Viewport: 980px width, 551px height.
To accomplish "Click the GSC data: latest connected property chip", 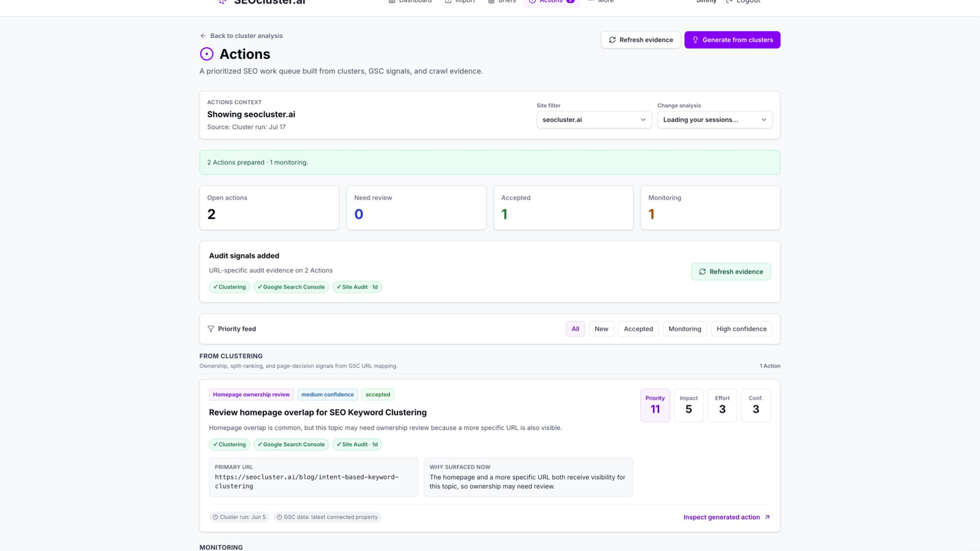I will click(x=327, y=517).
